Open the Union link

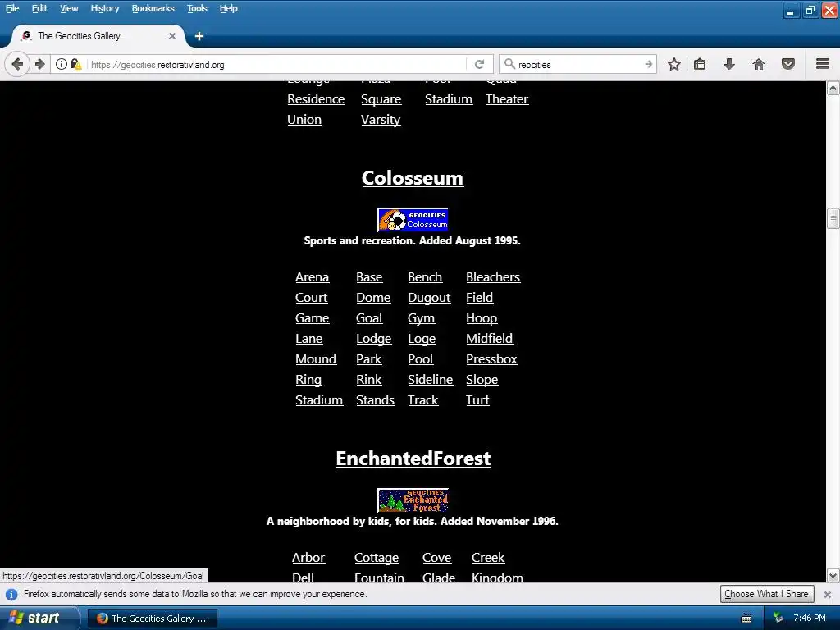304,120
